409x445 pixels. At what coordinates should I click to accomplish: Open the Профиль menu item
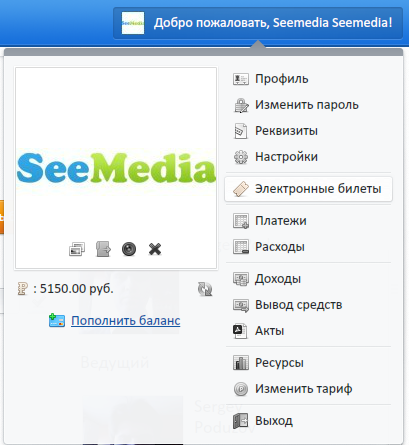[281, 79]
